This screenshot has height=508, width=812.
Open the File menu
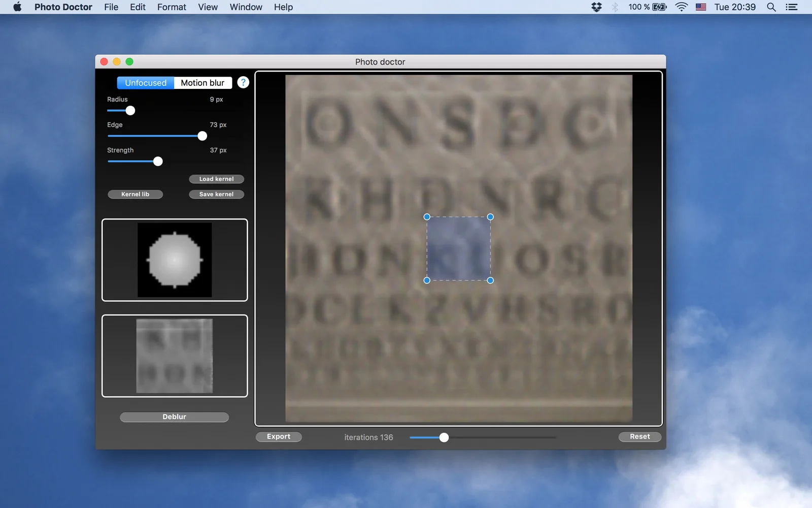(x=111, y=7)
